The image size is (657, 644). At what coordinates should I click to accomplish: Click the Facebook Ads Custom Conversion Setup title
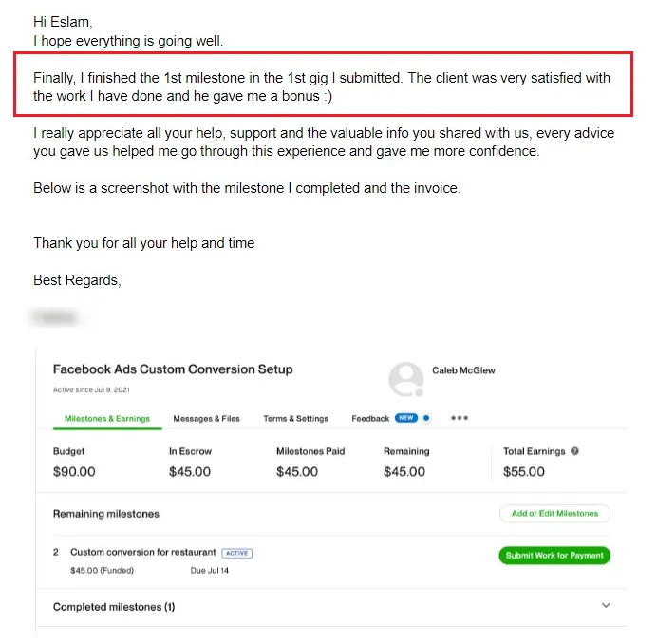pos(173,369)
